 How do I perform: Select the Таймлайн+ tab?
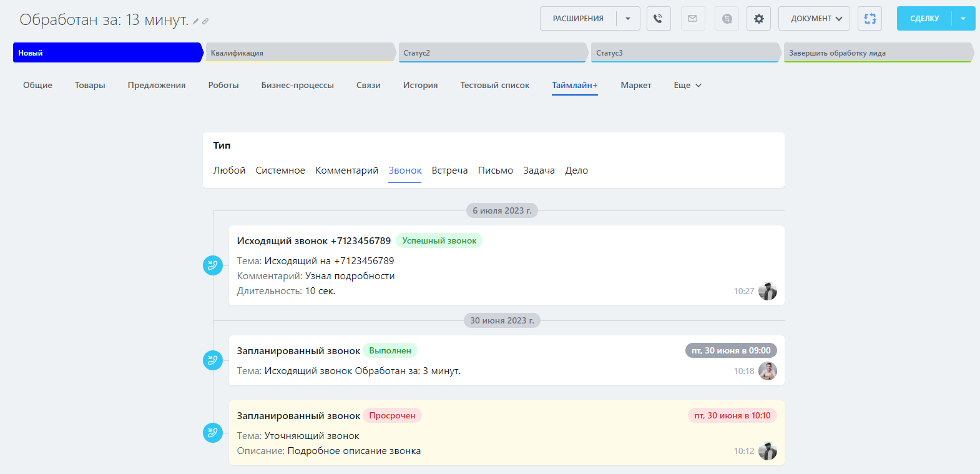[x=575, y=86]
